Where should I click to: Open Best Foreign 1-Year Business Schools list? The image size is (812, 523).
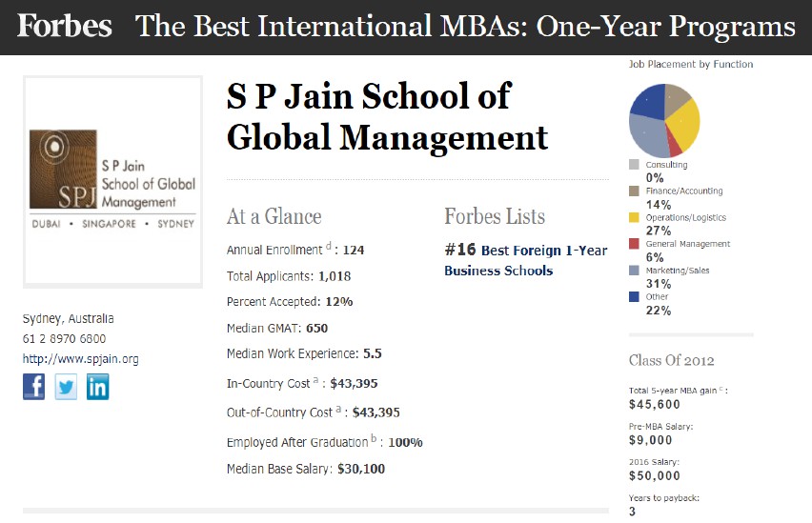tap(526, 260)
